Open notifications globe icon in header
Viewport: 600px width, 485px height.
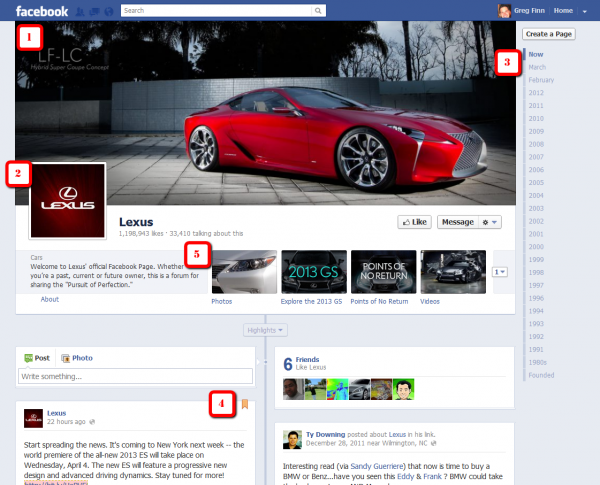tap(109, 11)
